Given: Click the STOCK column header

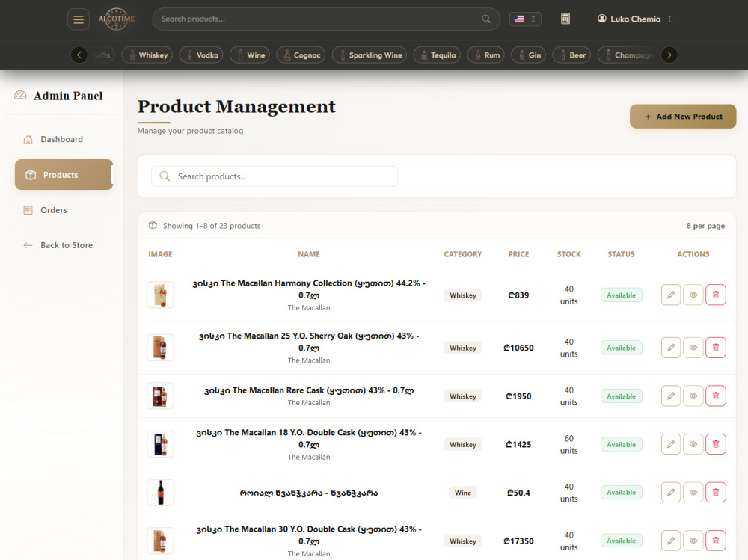Looking at the screenshot, I should pos(568,254).
